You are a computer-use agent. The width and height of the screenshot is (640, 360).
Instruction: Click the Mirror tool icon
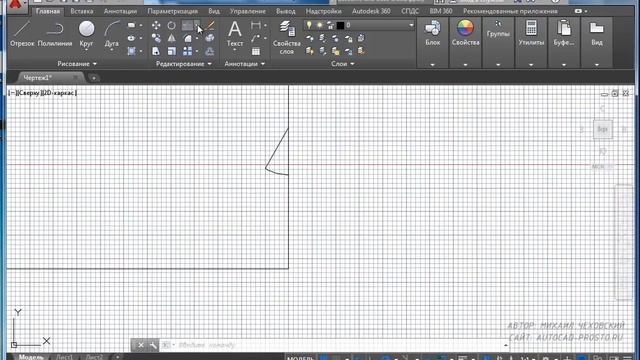[x=171, y=38]
